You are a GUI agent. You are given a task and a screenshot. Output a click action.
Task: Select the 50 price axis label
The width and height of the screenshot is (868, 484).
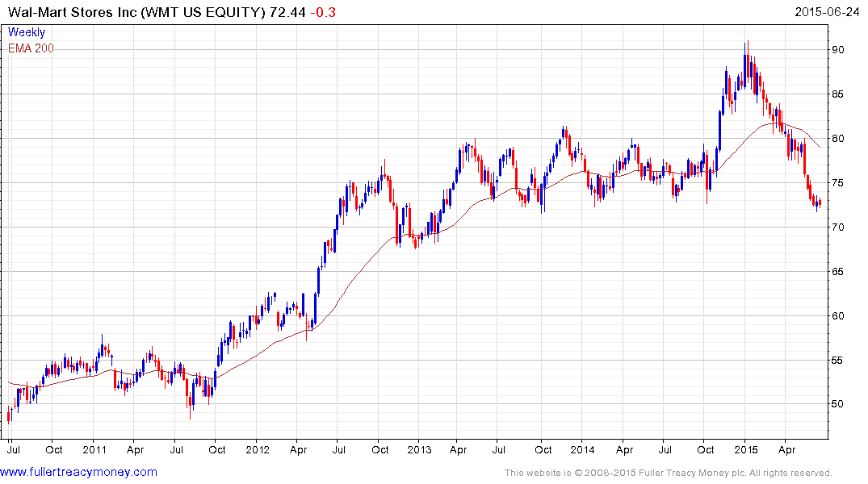click(x=838, y=404)
